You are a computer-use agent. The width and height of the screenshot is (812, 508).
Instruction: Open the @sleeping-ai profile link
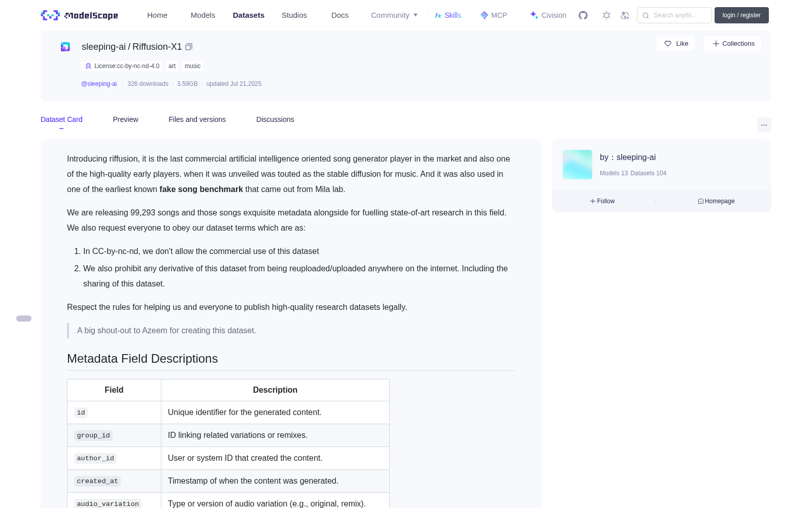[99, 84]
